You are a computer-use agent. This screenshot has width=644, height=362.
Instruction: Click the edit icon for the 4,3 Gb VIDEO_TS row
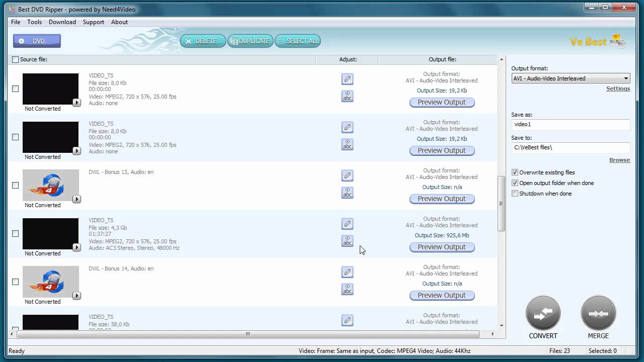(x=347, y=224)
